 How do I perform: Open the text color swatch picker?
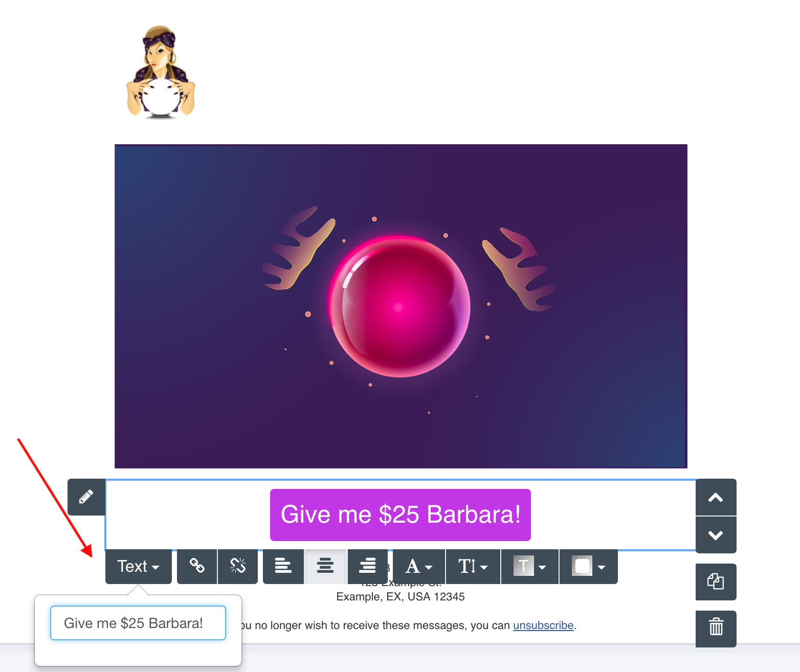[530, 566]
